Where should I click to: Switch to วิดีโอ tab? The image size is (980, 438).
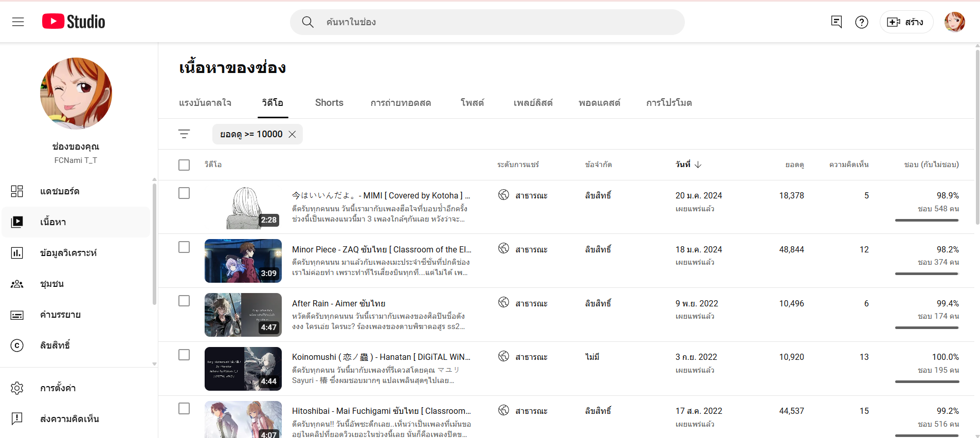coord(273,103)
